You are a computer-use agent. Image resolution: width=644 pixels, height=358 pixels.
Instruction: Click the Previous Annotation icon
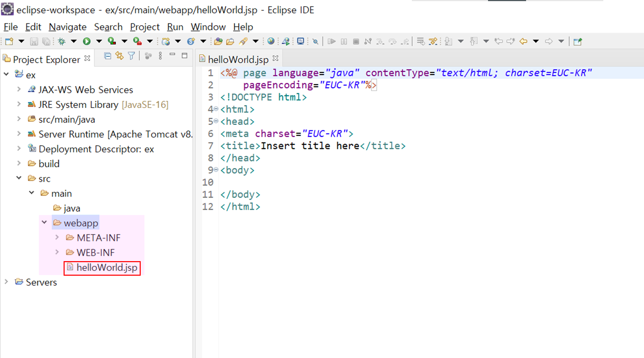click(474, 41)
